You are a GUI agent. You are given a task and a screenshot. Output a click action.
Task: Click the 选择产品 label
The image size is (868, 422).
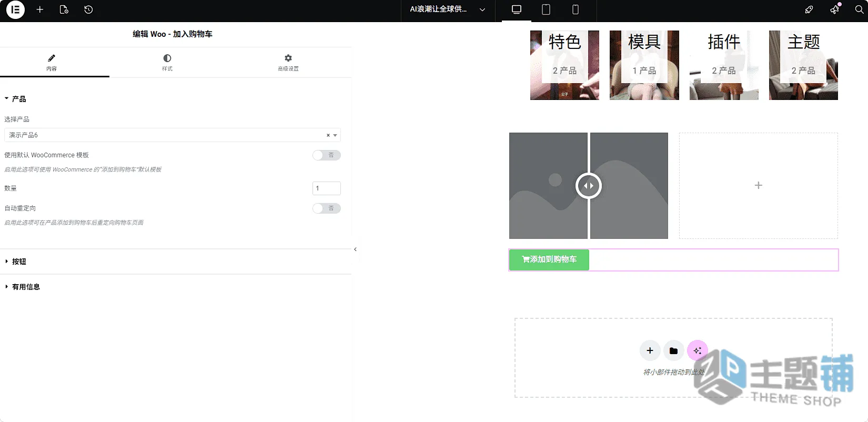pyautogui.click(x=17, y=119)
